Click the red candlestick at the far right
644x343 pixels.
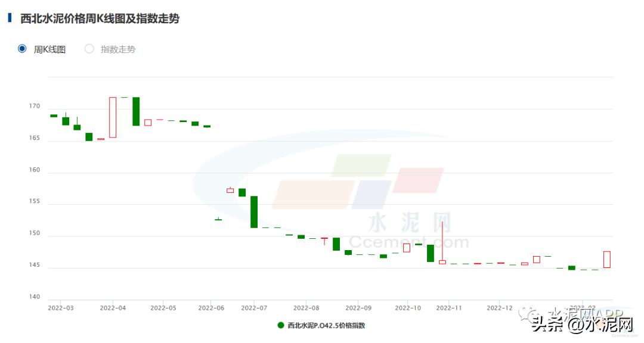(x=607, y=259)
